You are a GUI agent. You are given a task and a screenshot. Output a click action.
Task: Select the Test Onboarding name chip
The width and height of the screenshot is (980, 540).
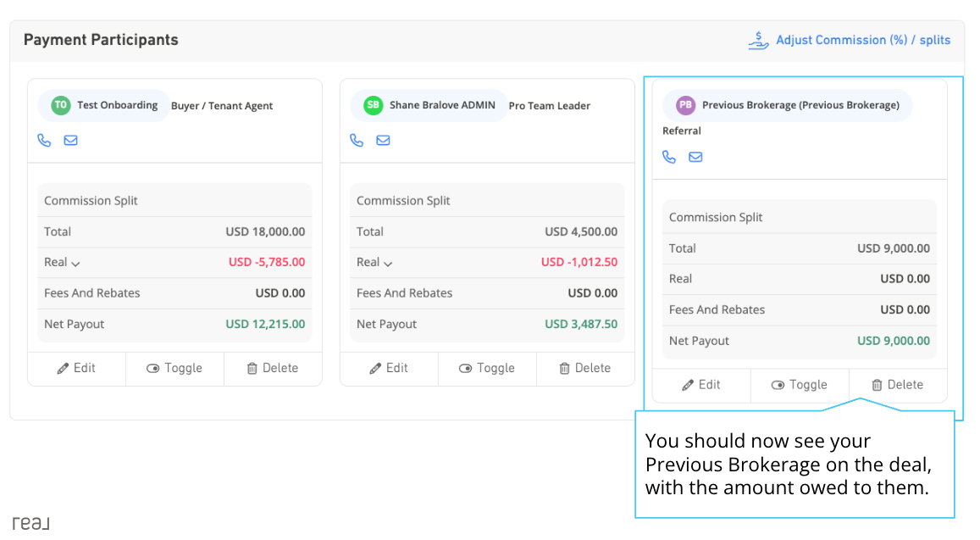pyautogui.click(x=103, y=105)
